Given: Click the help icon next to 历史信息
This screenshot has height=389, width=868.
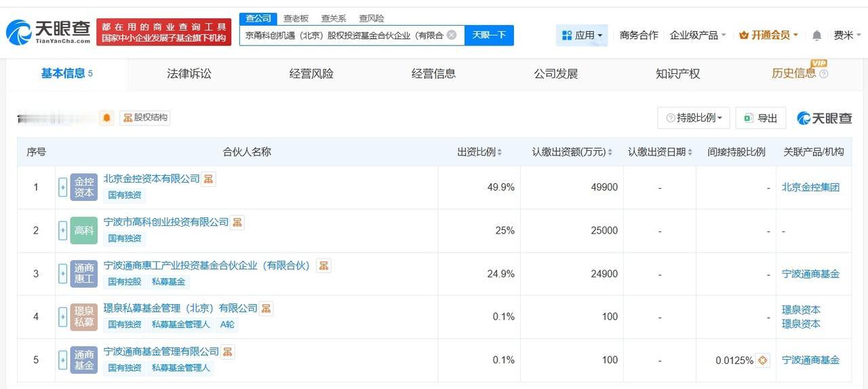Looking at the screenshot, I should (824, 74).
